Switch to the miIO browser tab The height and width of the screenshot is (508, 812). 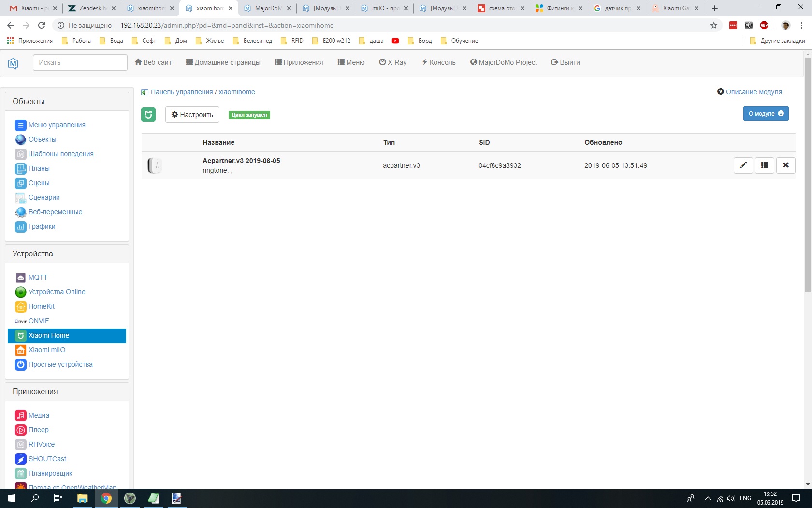click(384, 8)
